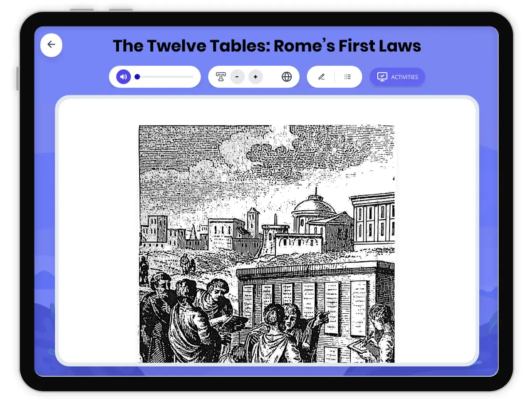Click the audio progress slider handle
Viewport: 532px width, 402px height.
(137, 77)
